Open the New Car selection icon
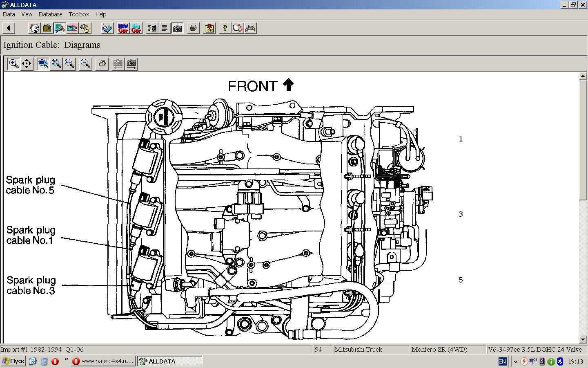 click(123, 28)
